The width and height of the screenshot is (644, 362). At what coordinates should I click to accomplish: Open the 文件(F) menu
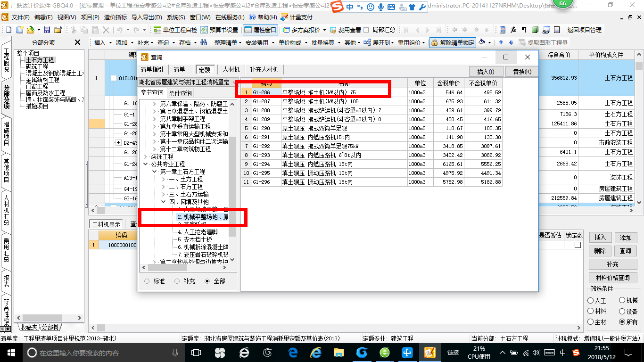point(20,17)
